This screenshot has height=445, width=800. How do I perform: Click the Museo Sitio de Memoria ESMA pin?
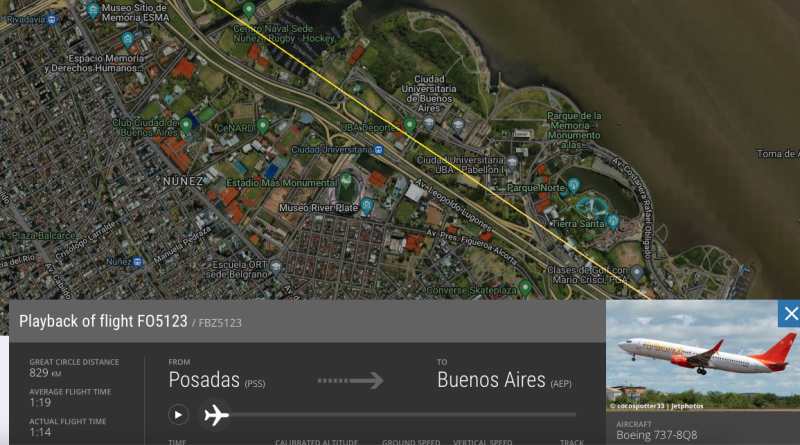click(x=93, y=10)
